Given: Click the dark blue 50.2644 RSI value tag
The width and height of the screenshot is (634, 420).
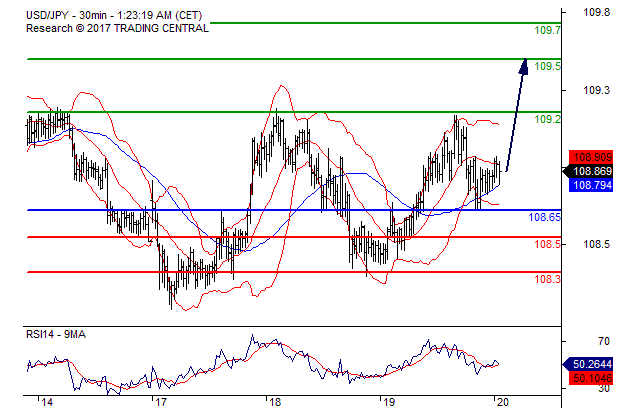Looking at the screenshot, I should tap(588, 364).
